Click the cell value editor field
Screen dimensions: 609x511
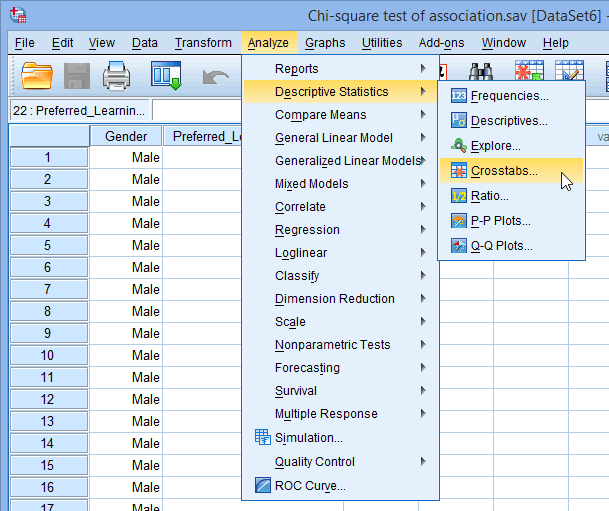pos(197,110)
